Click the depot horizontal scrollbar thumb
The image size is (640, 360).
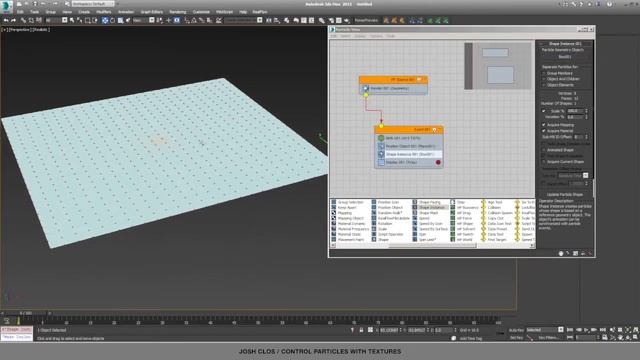(432, 245)
